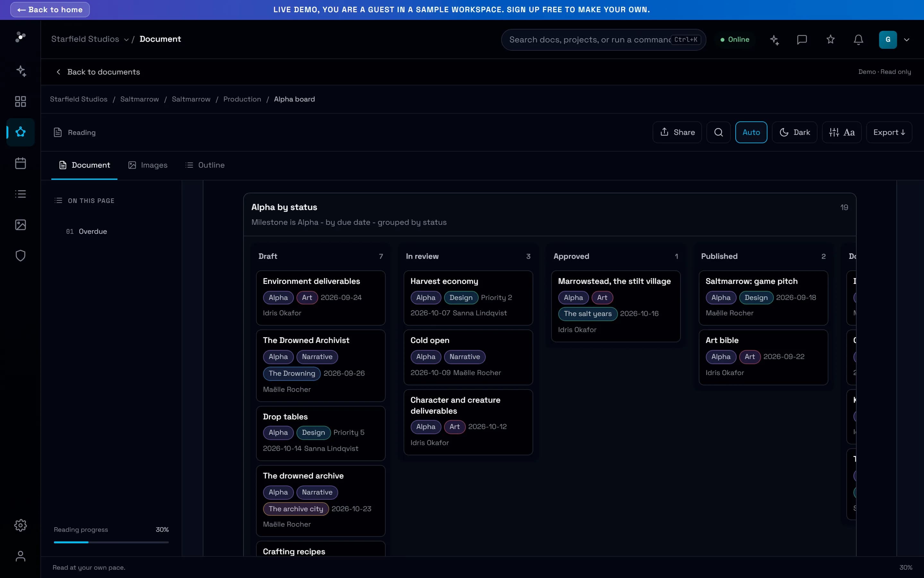
Task: Jump to Overdue section in outline
Action: click(x=87, y=232)
